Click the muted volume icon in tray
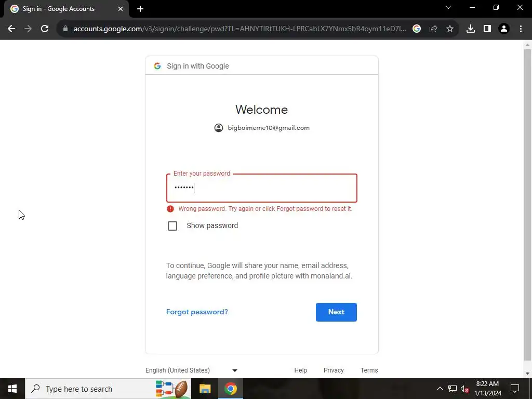This screenshot has width=532, height=399. (465, 389)
